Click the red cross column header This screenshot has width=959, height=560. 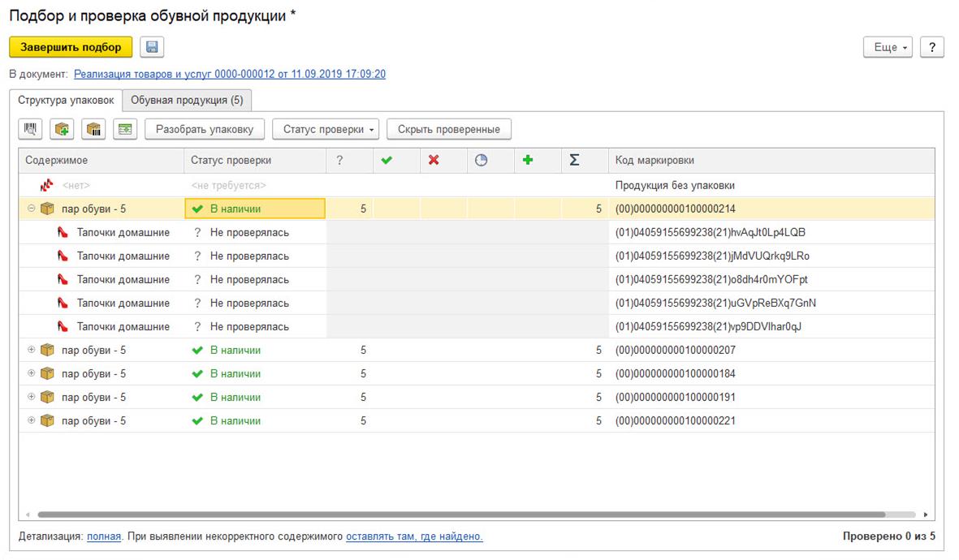coord(434,161)
